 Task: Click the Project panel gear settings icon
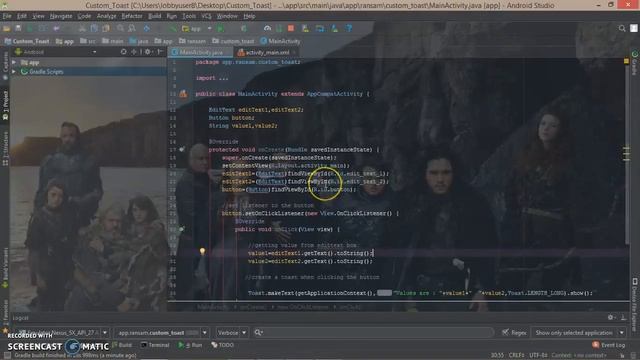pyautogui.click(x=148, y=52)
